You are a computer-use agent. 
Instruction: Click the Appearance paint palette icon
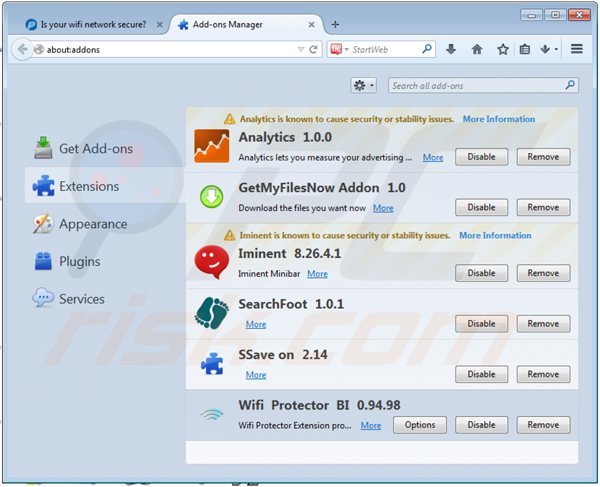coord(43,224)
